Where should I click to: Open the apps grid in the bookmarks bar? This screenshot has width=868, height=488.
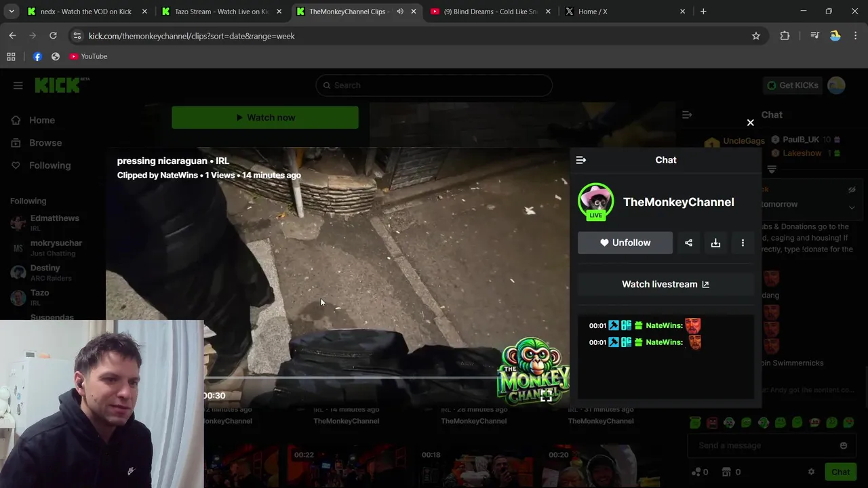(x=11, y=56)
